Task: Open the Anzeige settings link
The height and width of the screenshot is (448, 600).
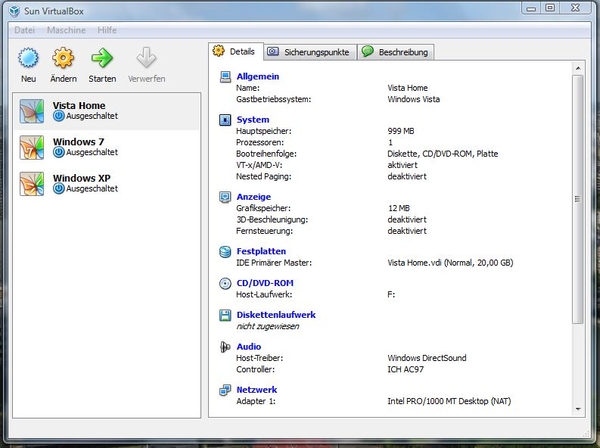Action: (x=254, y=197)
